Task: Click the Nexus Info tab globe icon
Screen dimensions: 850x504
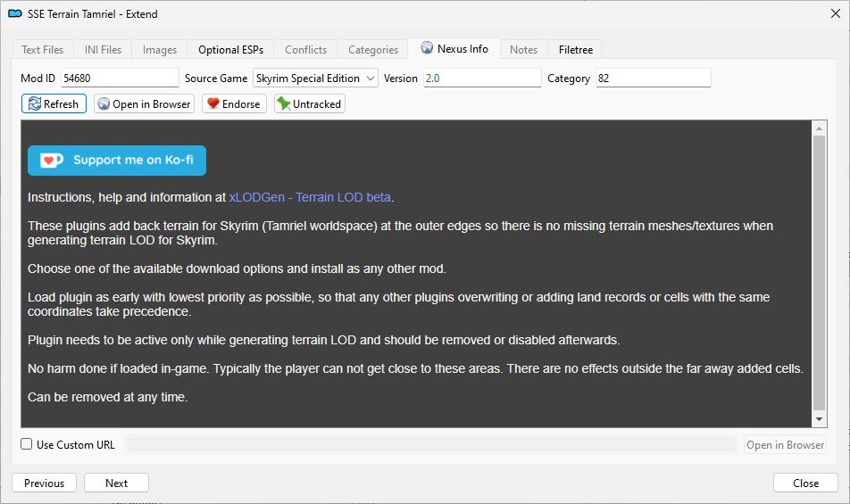Action: coord(427,47)
